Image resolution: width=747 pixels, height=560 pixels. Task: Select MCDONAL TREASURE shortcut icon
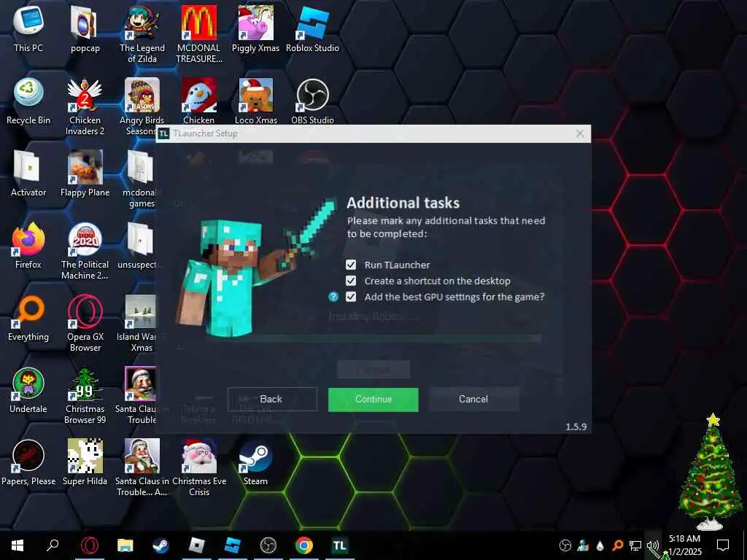point(198,34)
